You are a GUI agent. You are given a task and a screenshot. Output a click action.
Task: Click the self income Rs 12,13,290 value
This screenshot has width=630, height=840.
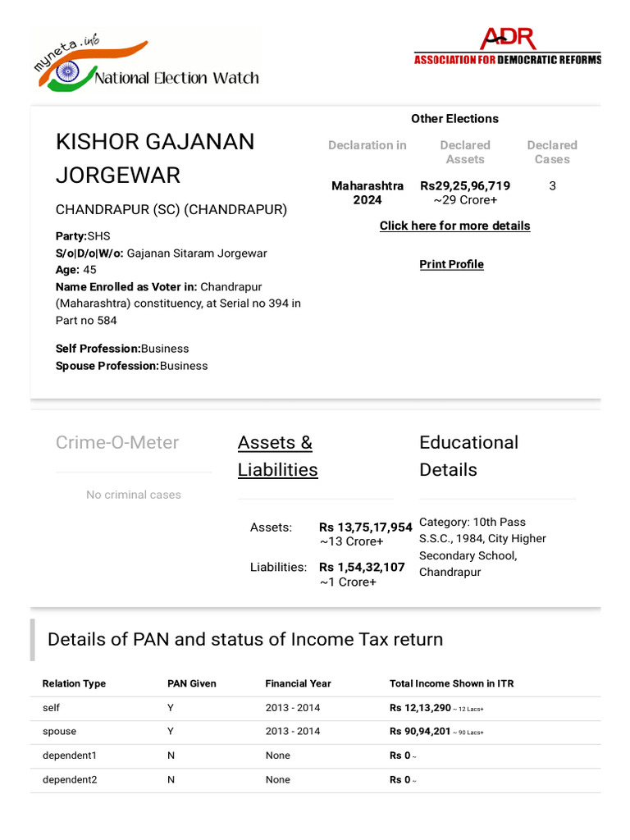(420, 708)
